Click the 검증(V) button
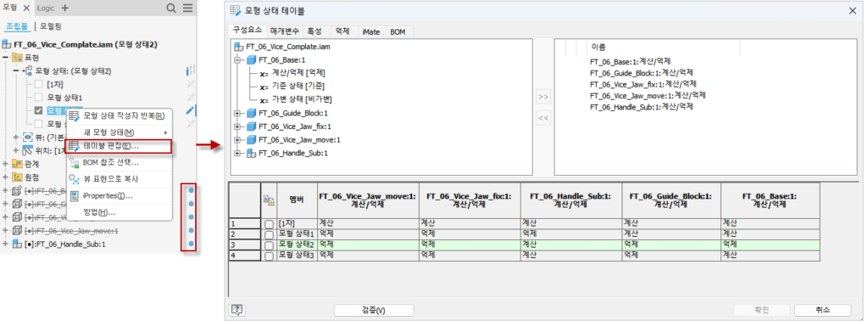The width and height of the screenshot is (868, 326). [374, 311]
